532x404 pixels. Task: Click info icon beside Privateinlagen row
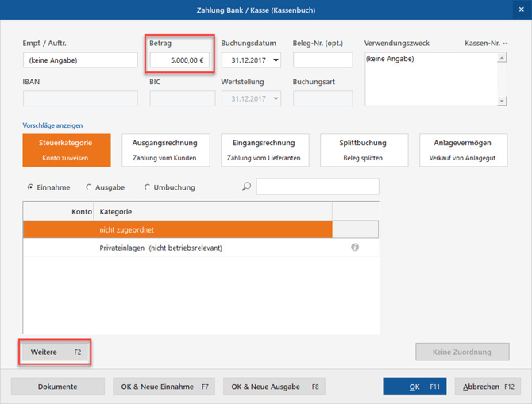coord(355,248)
